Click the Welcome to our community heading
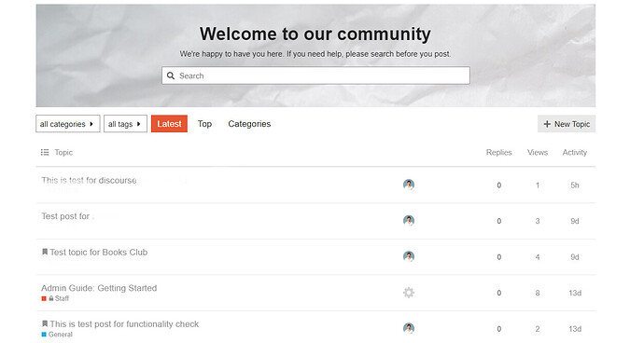Image resolution: width=644 pixels, height=343 pixels. pyautogui.click(x=315, y=34)
